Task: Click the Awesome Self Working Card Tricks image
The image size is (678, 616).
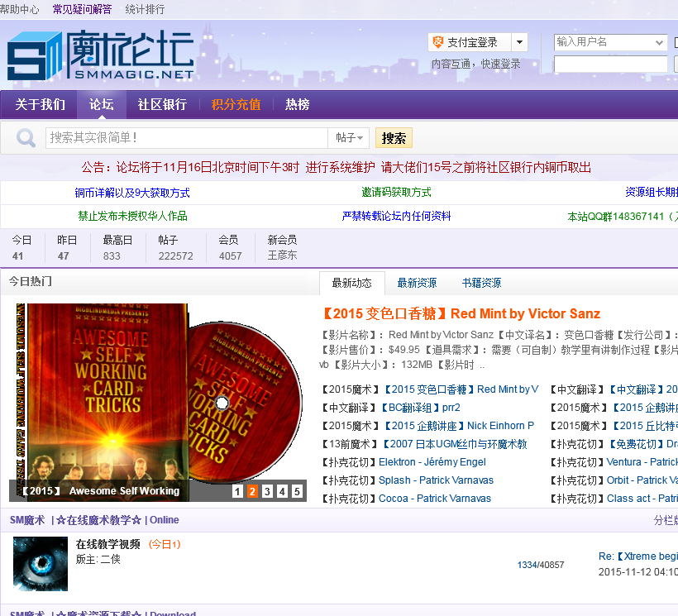Action: (158, 403)
